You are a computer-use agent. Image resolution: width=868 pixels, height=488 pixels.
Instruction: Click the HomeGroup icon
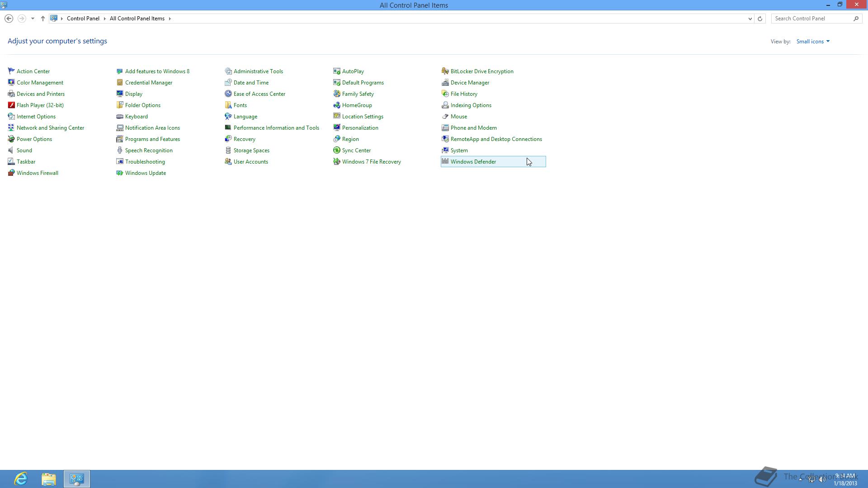[x=337, y=105]
